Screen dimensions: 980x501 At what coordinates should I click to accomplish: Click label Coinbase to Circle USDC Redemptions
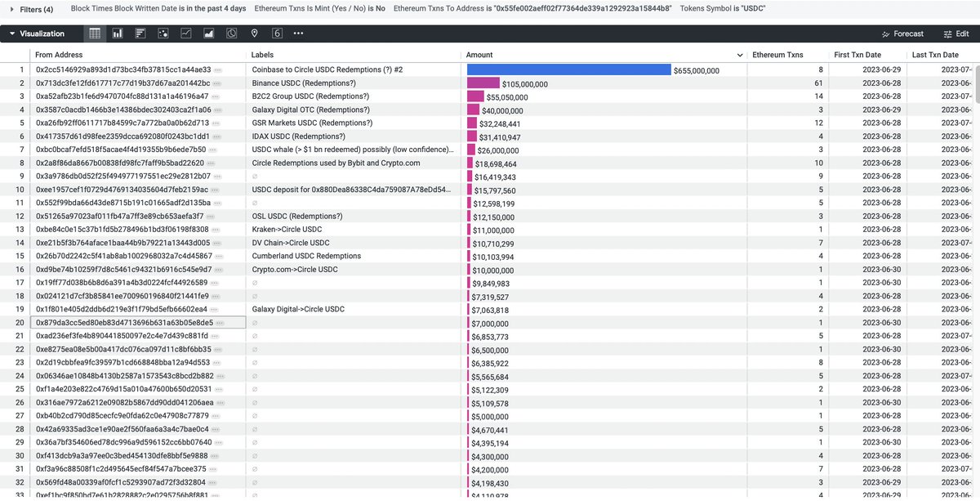tap(327, 70)
